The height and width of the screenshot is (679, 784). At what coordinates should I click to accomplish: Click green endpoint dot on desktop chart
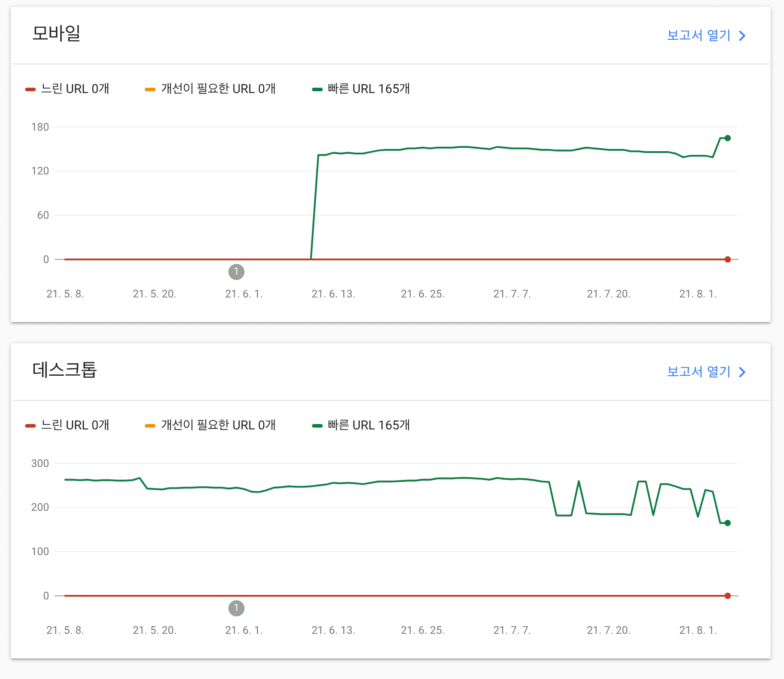(728, 523)
